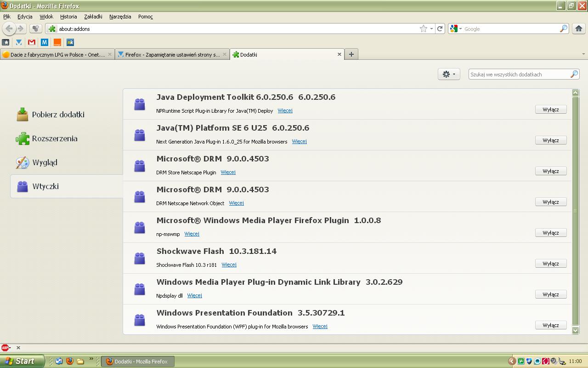Click Więcej link for Java Deployment Toolkit

[x=285, y=110]
